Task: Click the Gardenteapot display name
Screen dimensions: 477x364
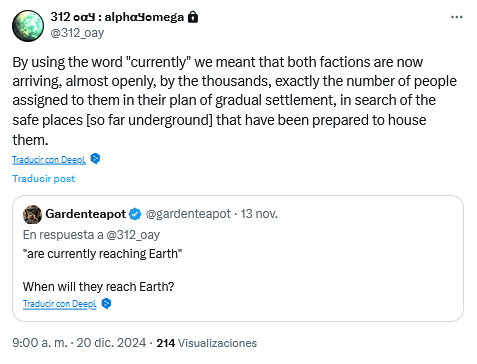Action: [86, 214]
